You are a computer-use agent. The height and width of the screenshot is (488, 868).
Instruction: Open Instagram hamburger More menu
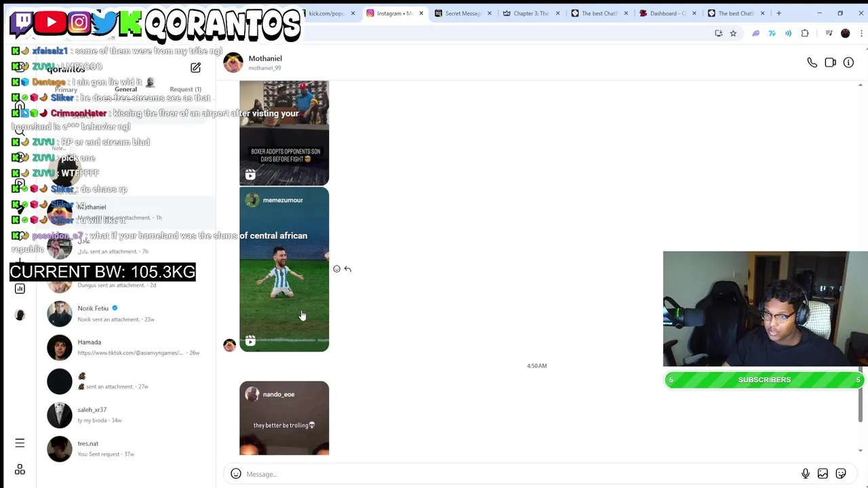coord(20,443)
